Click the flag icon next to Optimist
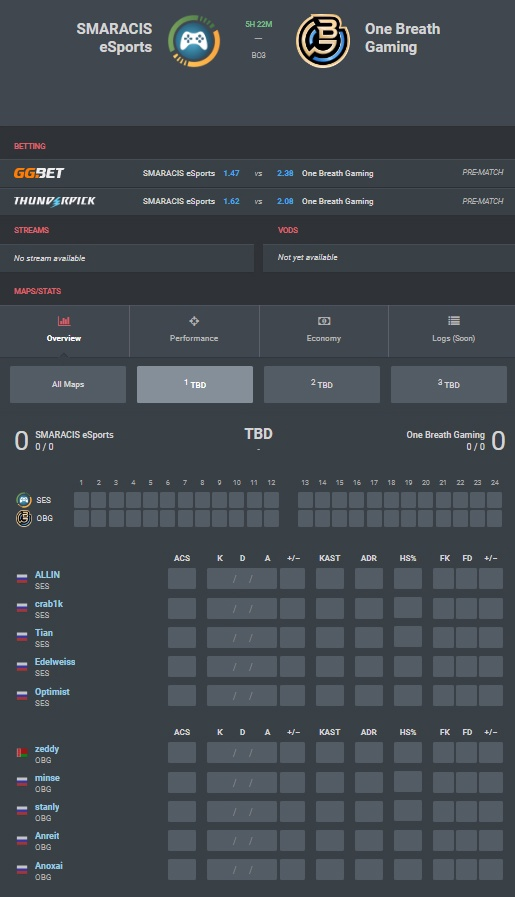Image resolution: width=515 pixels, height=897 pixels. pos(22,695)
